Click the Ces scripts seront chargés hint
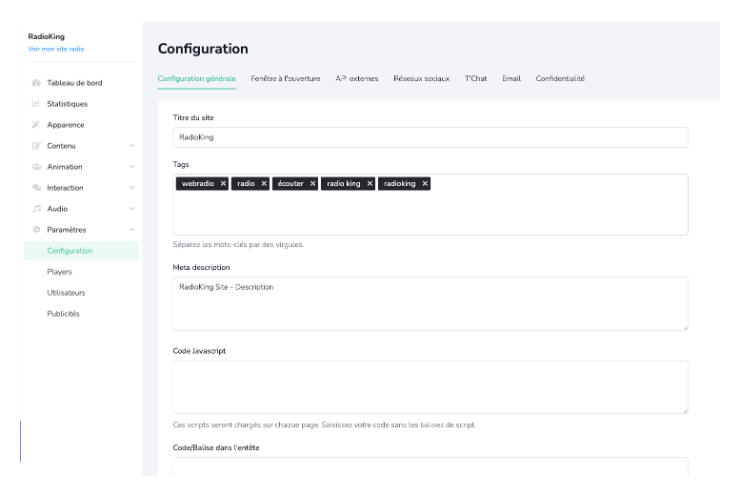Viewport: 742px width, 495px height. [x=324, y=425]
